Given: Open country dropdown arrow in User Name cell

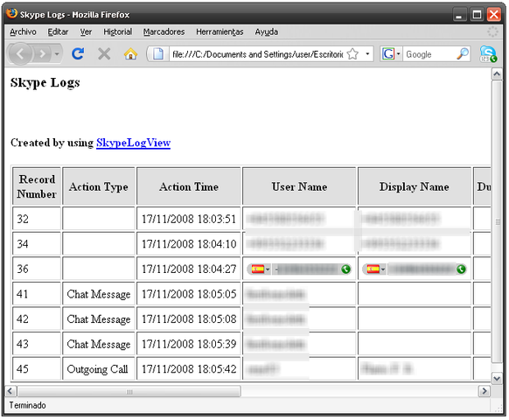Looking at the screenshot, I should (x=268, y=269).
